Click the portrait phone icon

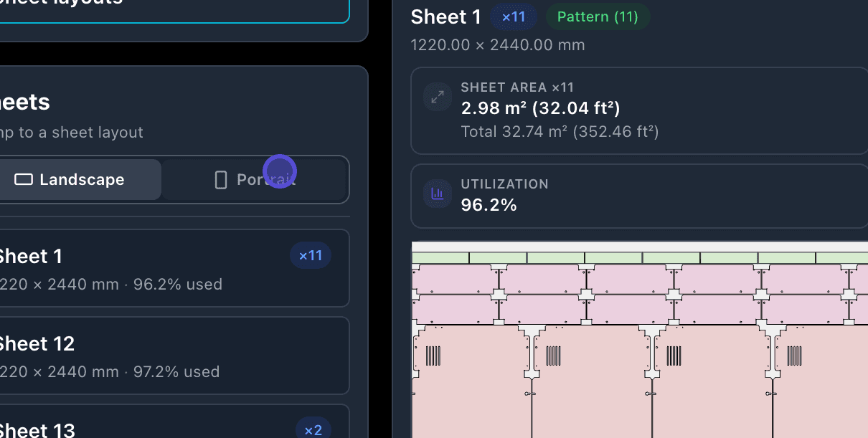pos(221,180)
